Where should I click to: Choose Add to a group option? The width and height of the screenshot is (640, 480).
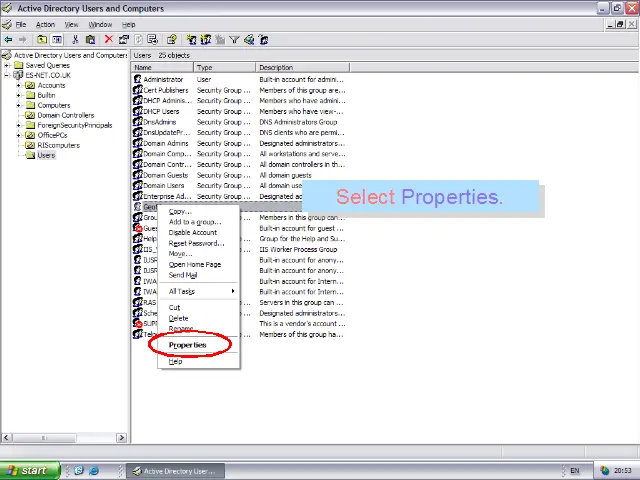pyautogui.click(x=198, y=222)
